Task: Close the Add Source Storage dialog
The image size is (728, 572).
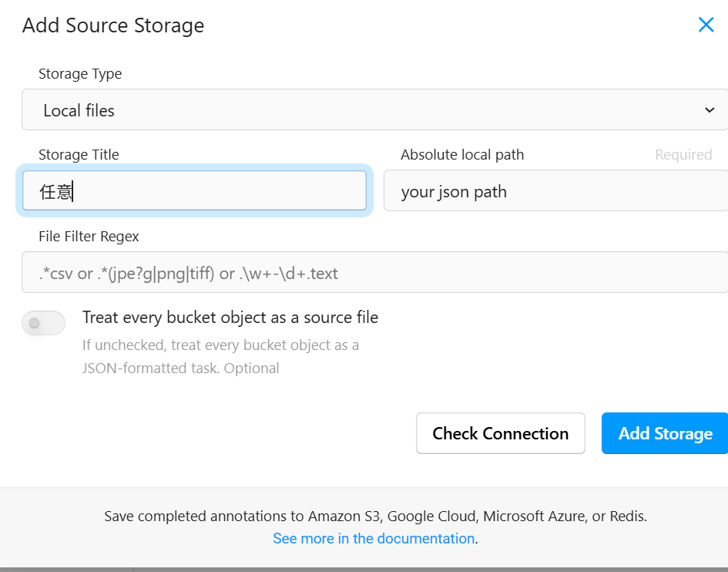Action: click(706, 25)
